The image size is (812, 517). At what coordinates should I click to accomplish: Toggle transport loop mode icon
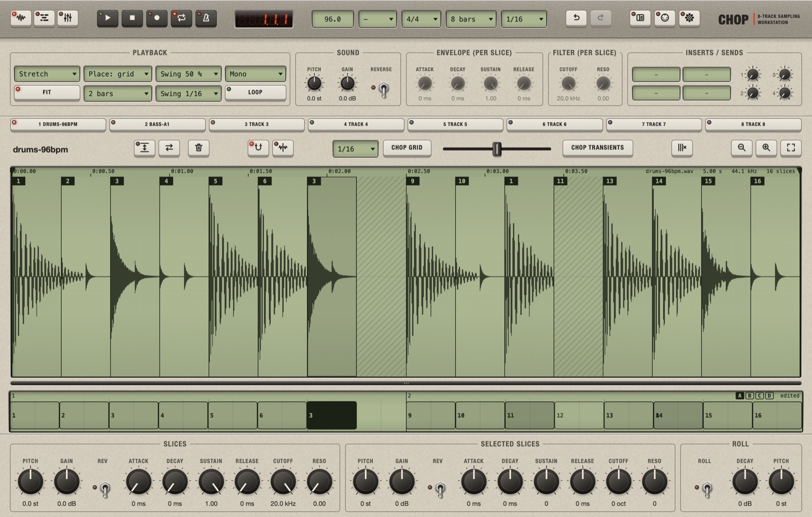tap(181, 18)
